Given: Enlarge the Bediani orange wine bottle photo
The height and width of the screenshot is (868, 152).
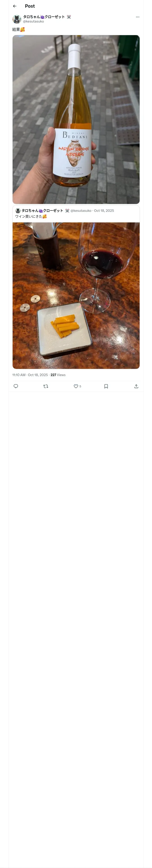Looking at the screenshot, I should (76, 119).
